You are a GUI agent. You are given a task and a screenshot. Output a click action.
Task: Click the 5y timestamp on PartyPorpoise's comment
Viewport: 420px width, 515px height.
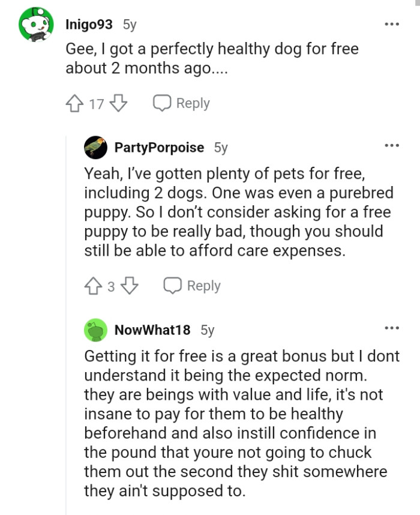[x=221, y=147]
